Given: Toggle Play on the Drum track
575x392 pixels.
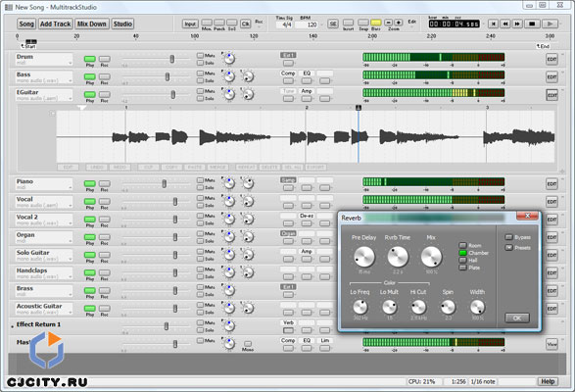Looking at the screenshot, I should [90, 59].
